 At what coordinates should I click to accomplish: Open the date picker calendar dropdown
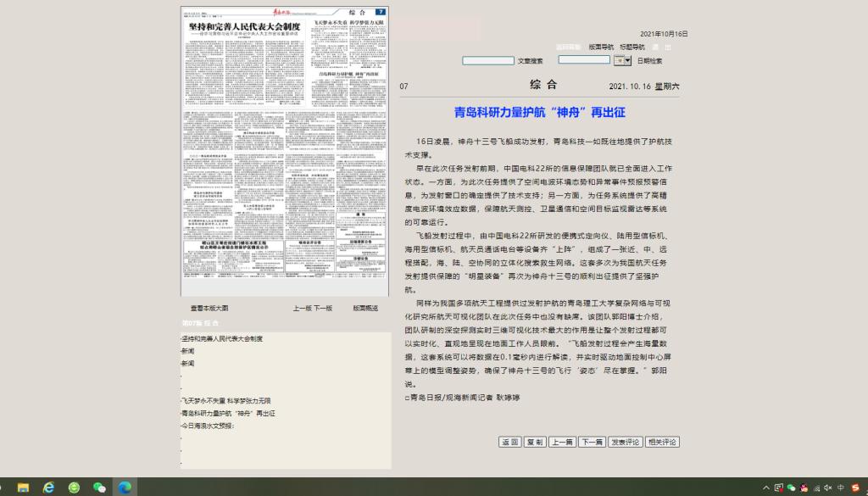click(623, 60)
